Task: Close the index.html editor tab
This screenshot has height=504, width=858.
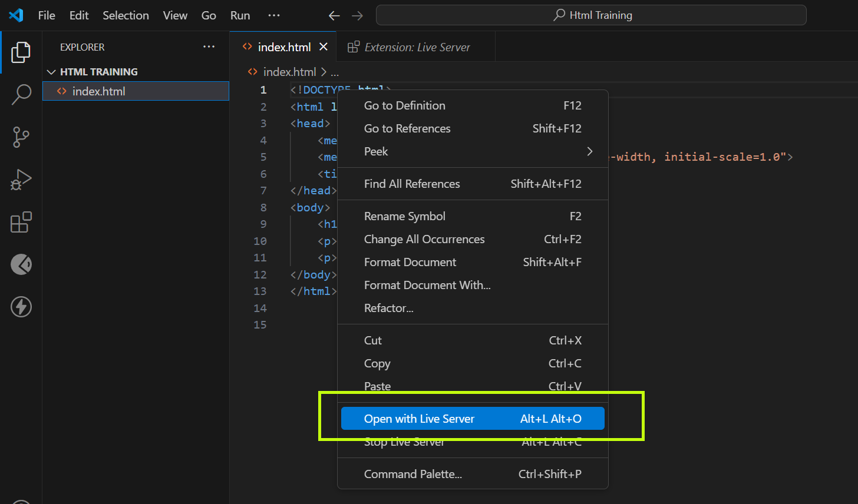Action: click(323, 47)
